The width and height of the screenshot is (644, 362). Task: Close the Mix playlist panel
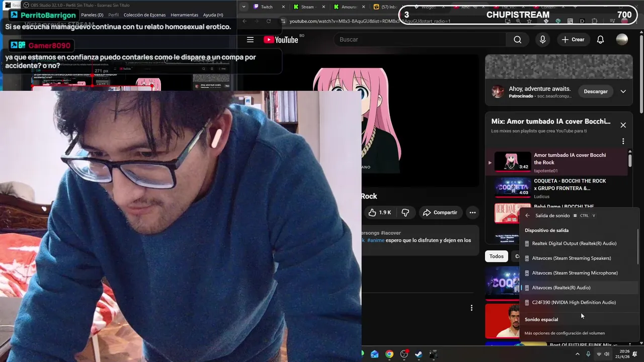pos(623,125)
